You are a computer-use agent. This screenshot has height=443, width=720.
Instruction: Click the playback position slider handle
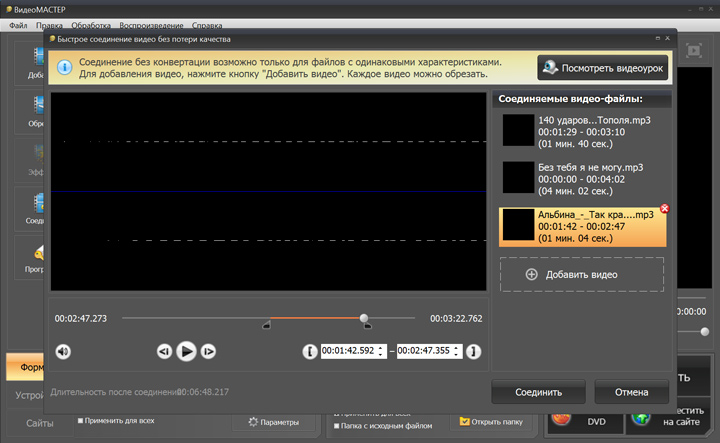coord(364,318)
